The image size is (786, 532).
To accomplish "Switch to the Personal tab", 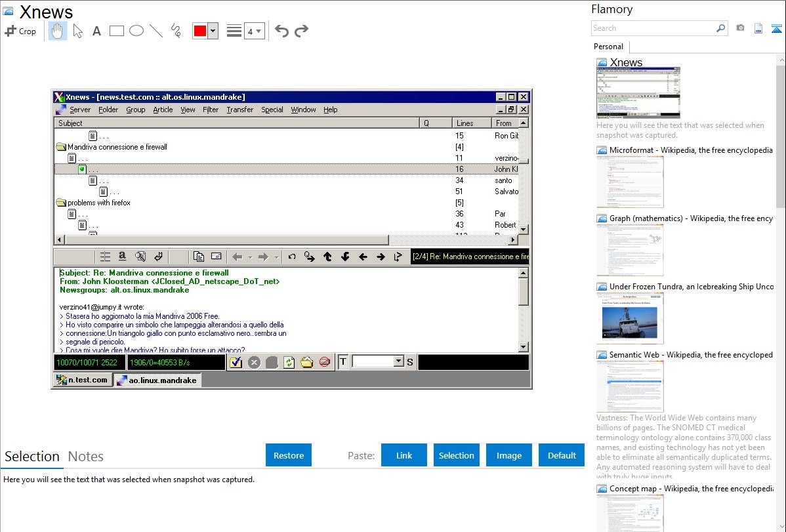I will tap(608, 46).
